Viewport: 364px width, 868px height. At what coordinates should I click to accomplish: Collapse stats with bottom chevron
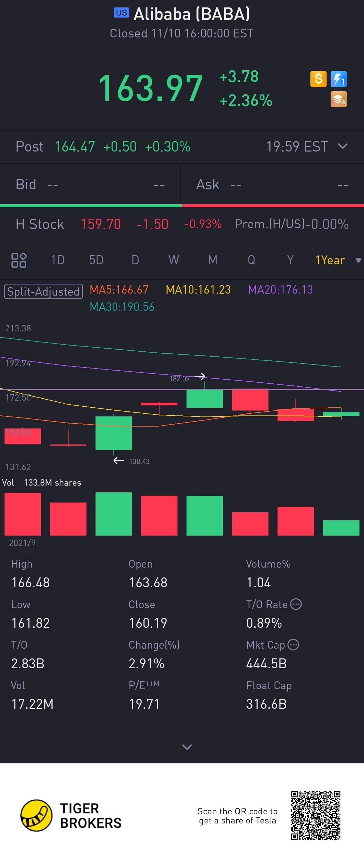click(x=187, y=747)
